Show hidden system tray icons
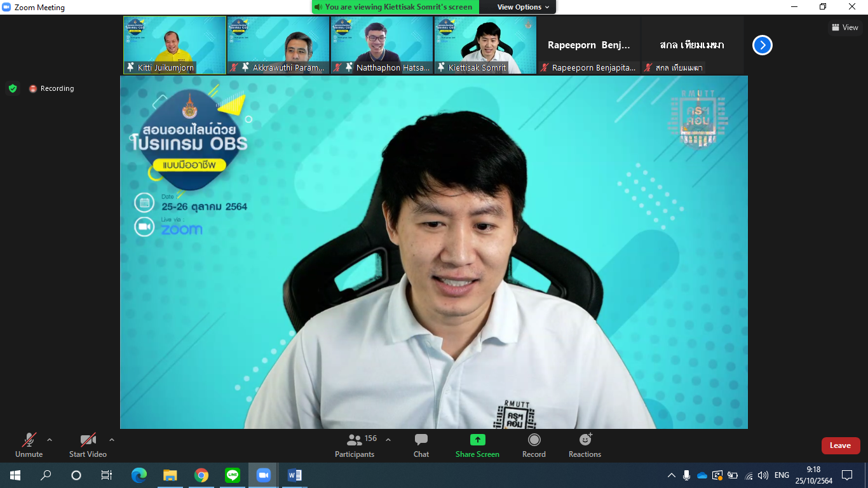The width and height of the screenshot is (868, 488). tap(671, 475)
